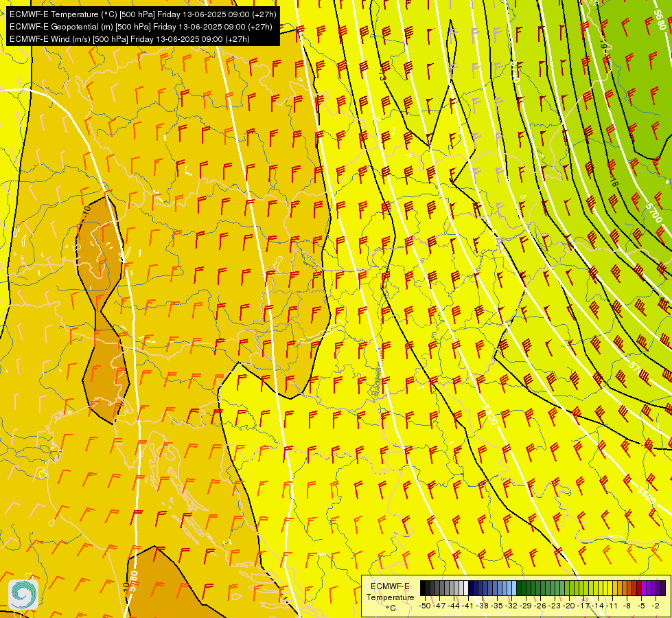Click the -29 label on temperature scale
This screenshot has width=672, height=618.
(526, 606)
